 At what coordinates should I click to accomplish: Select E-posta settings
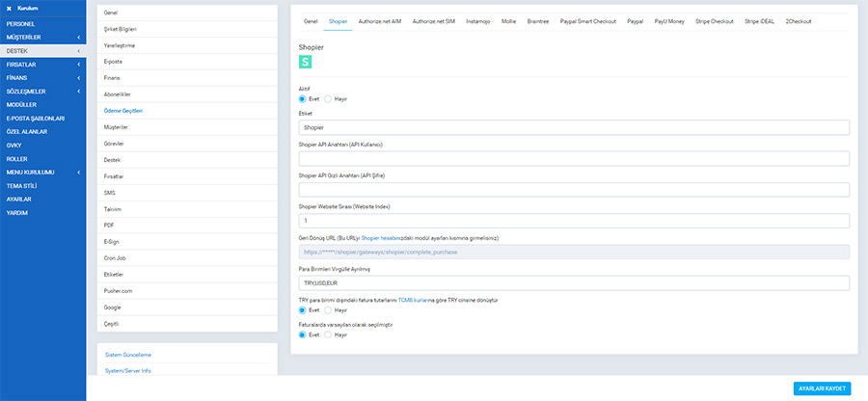187,62
